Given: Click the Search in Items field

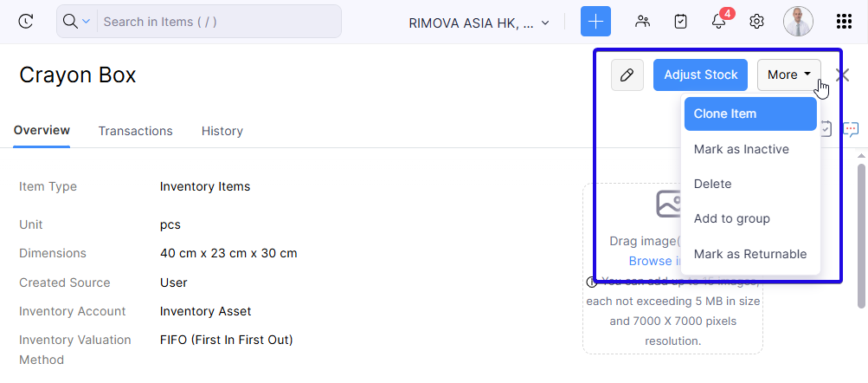Looking at the screenshot, I should click(x=216, y=22).
